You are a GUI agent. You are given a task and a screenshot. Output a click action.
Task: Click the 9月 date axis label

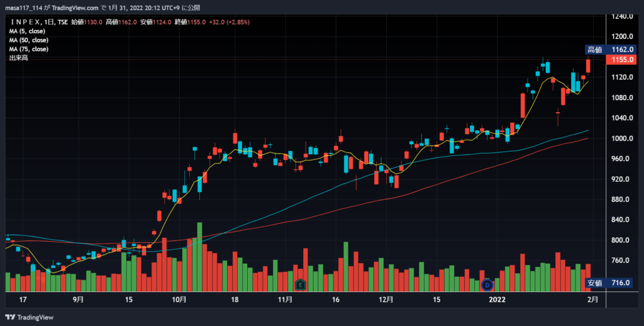[x=78, y=300]
